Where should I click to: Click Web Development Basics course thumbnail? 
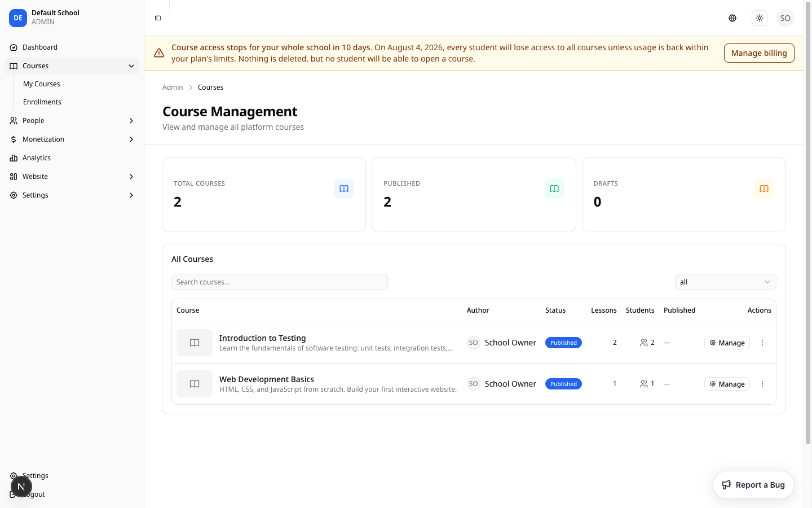pyautogui.click(x=195, y=384)
